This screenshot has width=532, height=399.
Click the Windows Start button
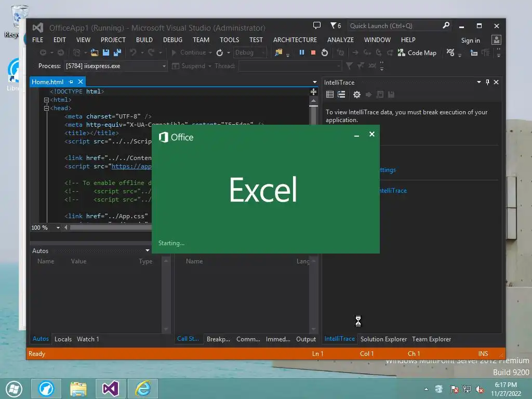14,389
